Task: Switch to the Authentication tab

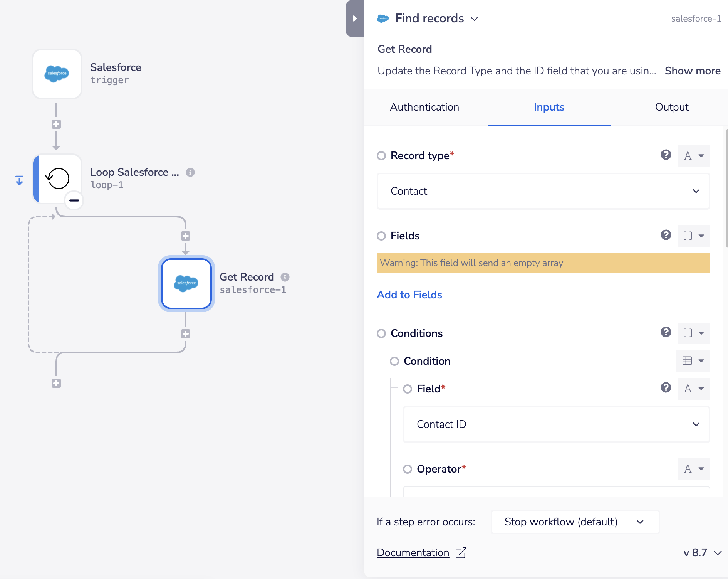Action: point(424,107)
